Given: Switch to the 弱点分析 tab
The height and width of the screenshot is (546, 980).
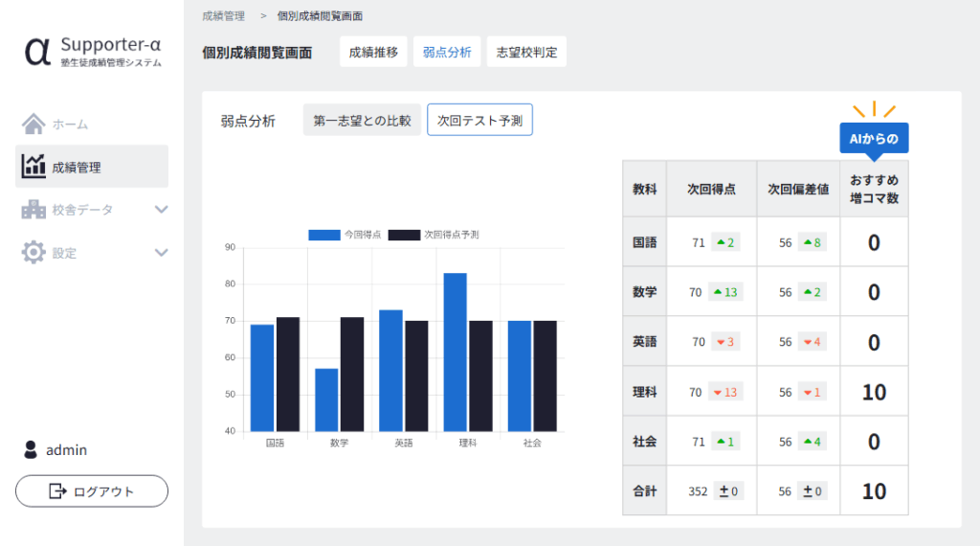Looking at the screenshot, I should (447, 52).
